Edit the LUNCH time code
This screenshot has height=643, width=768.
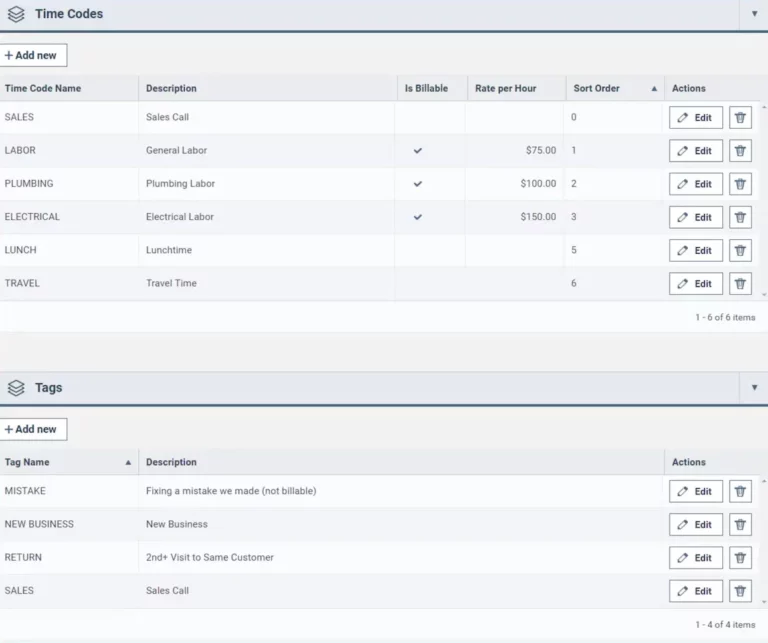pos(695,251)
